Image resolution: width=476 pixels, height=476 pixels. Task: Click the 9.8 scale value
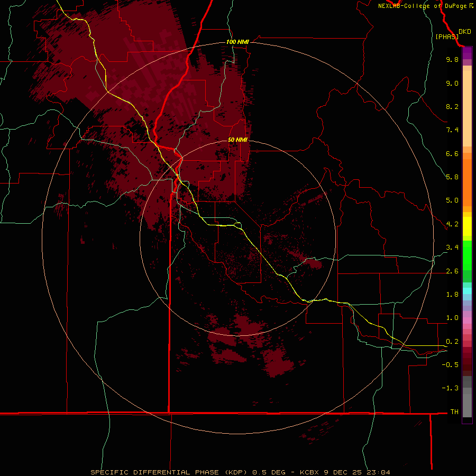click(x=452, y=59)
